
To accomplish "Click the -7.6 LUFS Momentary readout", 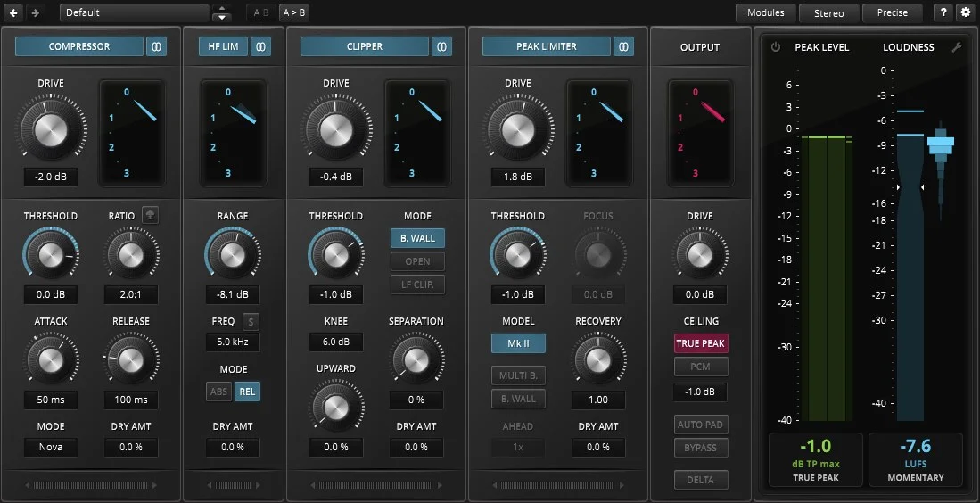I will pos(916,459).
